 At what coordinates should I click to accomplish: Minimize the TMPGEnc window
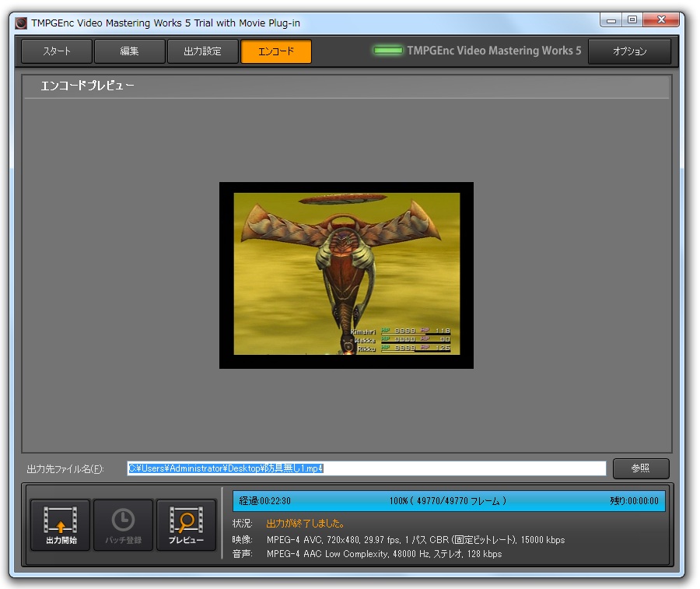[x=611, y=20]
